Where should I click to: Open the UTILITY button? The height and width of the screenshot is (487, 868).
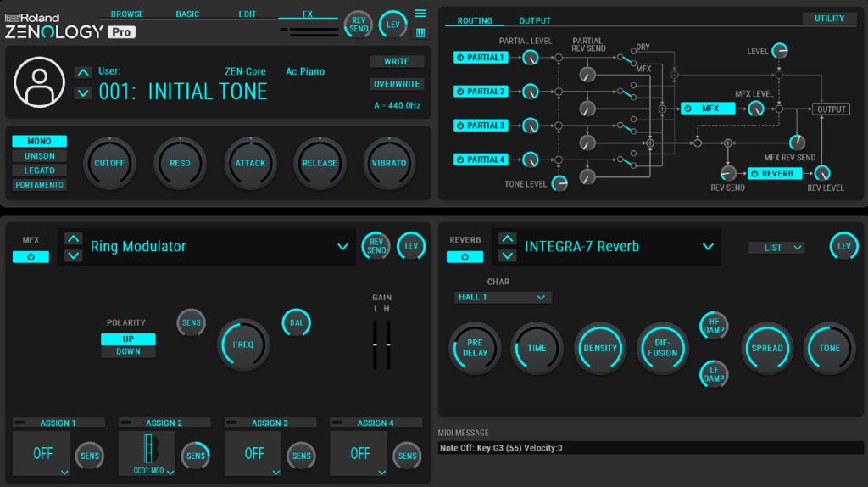click(x=829, y=19)
